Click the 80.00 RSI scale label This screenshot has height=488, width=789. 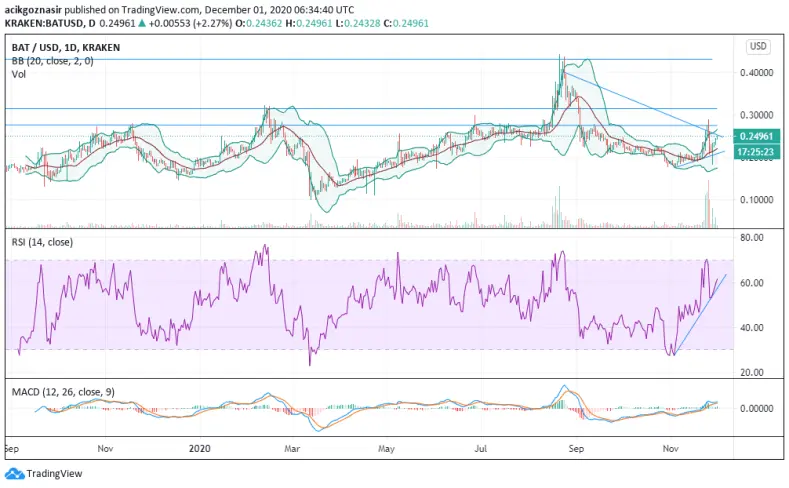click(x=752, y=237)
